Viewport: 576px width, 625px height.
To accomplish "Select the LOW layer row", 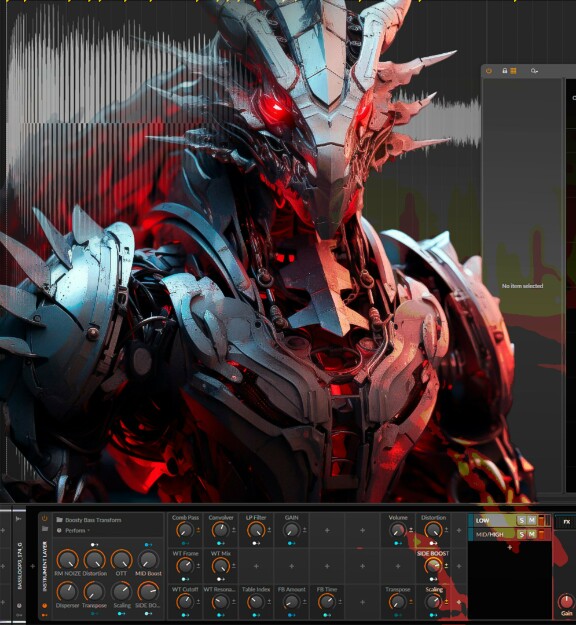I will [509, 521].
